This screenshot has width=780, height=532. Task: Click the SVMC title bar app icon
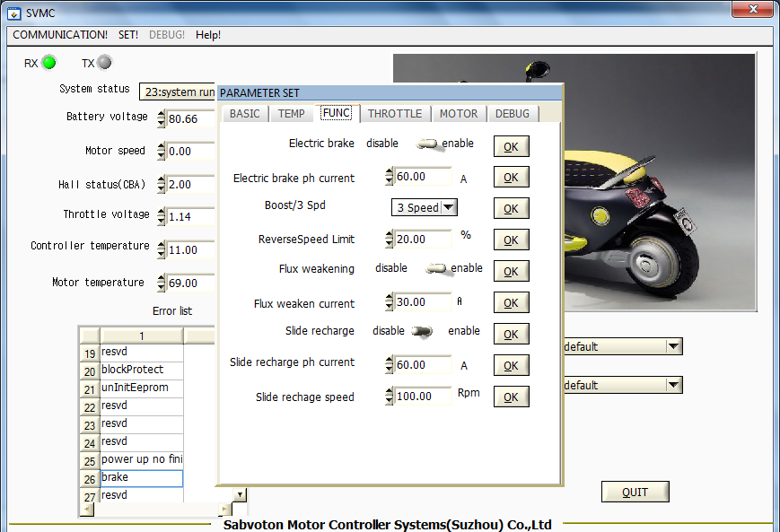point(13,13)
